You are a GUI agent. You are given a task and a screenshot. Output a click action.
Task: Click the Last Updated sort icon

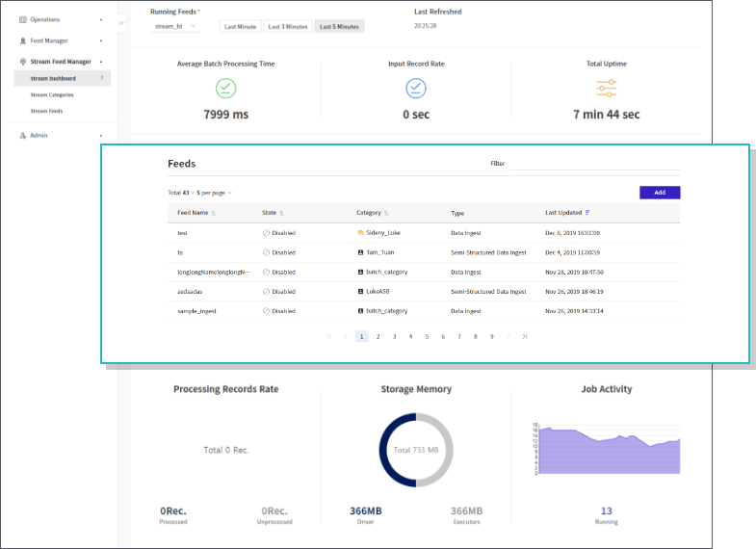click(588, 213)
